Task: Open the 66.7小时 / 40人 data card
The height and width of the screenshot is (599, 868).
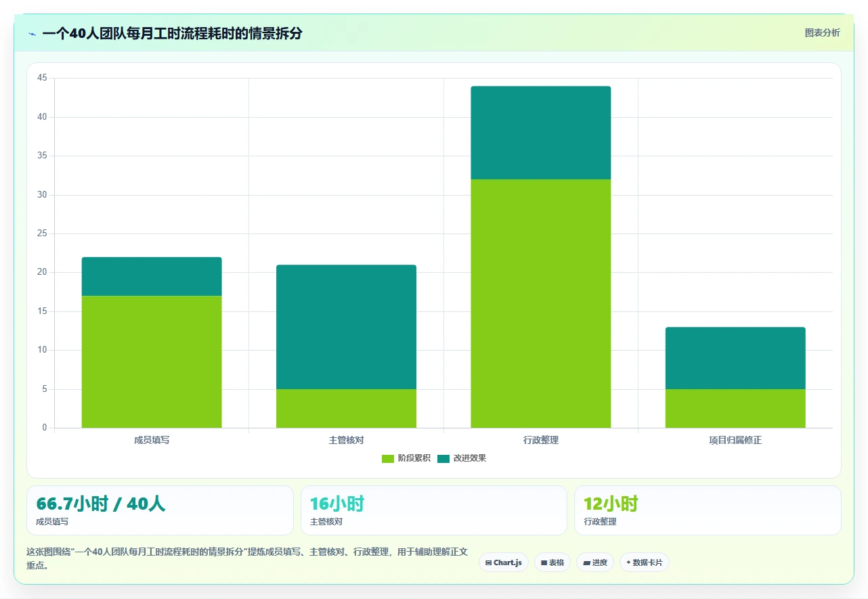Action: point(160,510)
